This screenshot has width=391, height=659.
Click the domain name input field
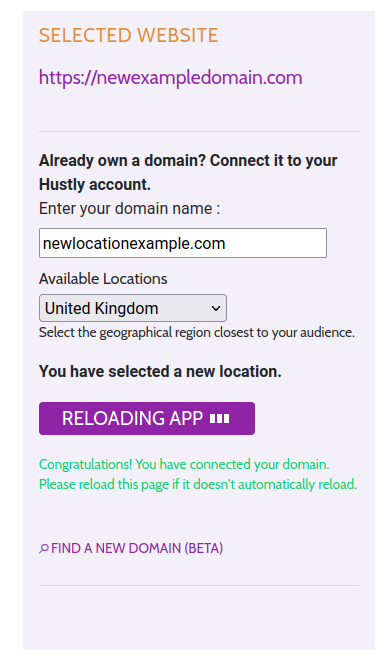pos(183,243)
